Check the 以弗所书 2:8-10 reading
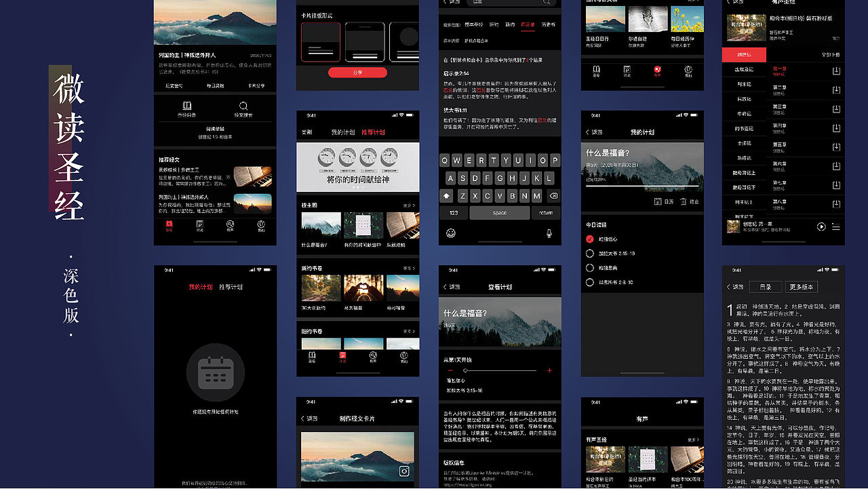This screenshot has width=868, height=489. point(589,282)
